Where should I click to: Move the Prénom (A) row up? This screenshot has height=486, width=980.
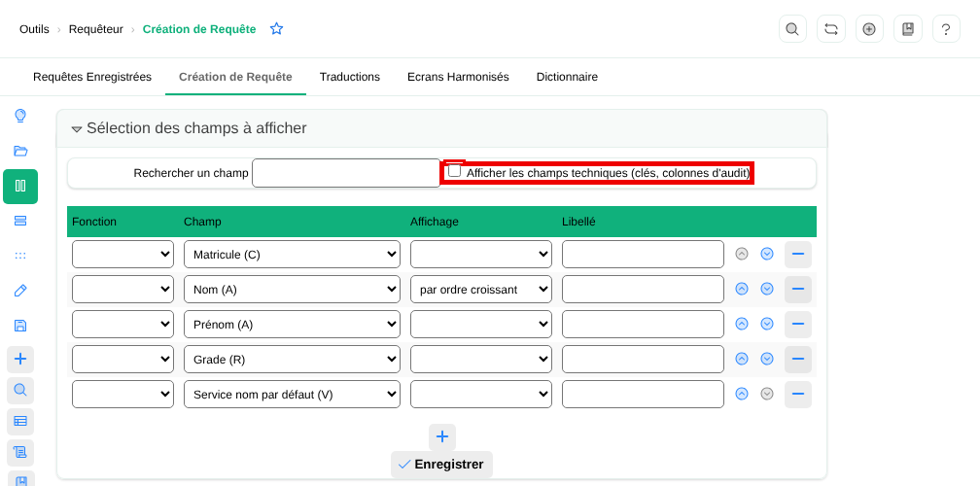[742, 325]
